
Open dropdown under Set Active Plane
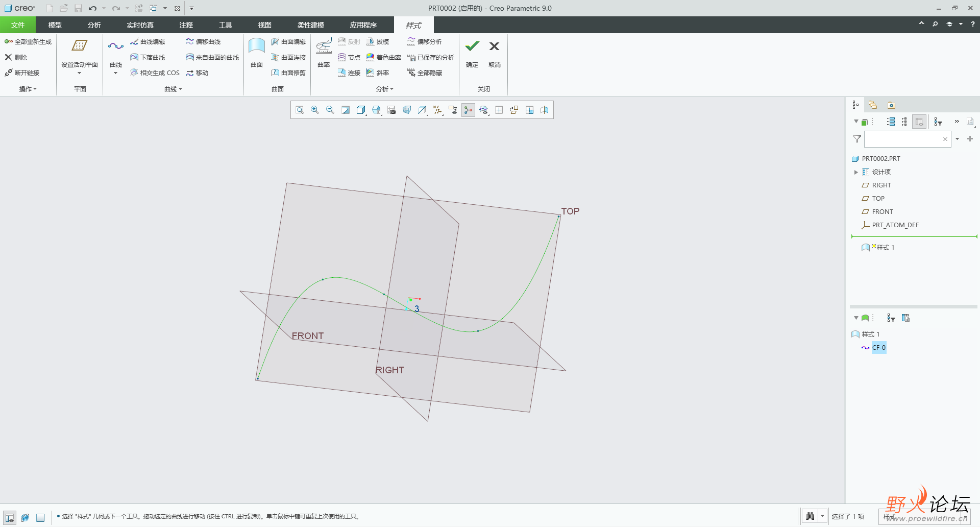coord(80,73)
